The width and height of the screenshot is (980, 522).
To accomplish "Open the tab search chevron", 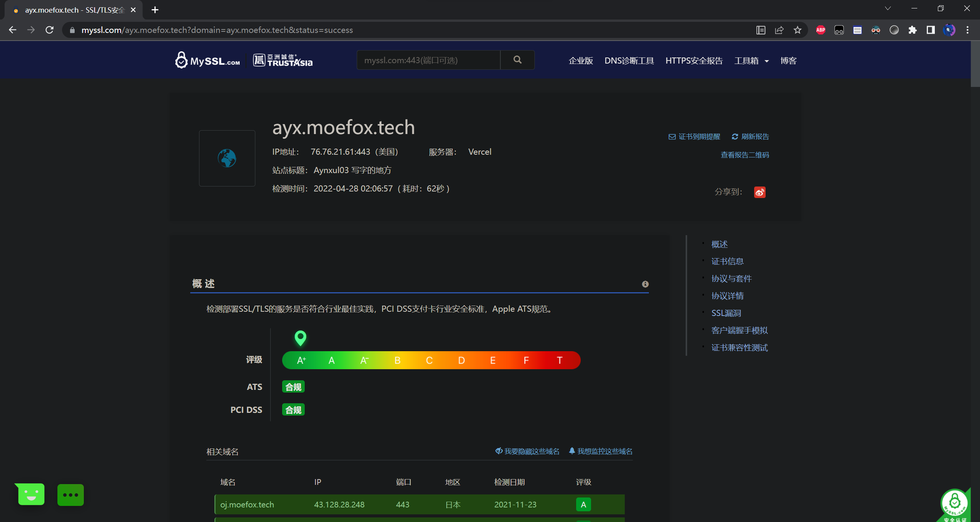I will [888, 8].
